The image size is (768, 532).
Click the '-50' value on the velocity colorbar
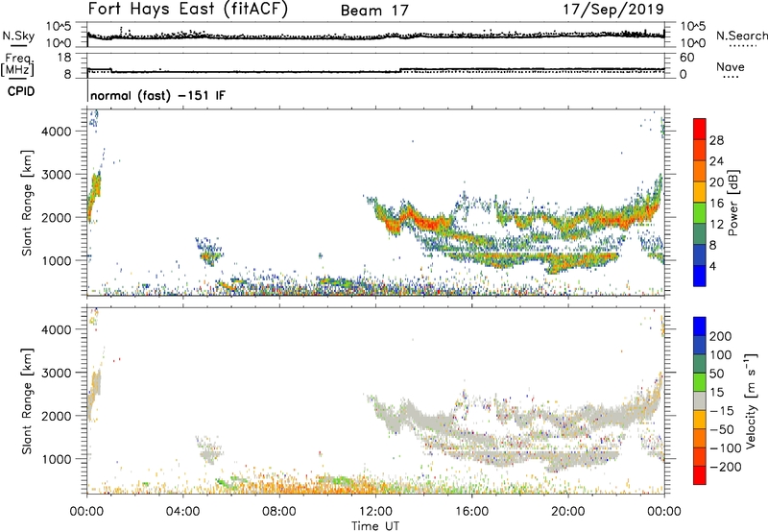[722, 430]
